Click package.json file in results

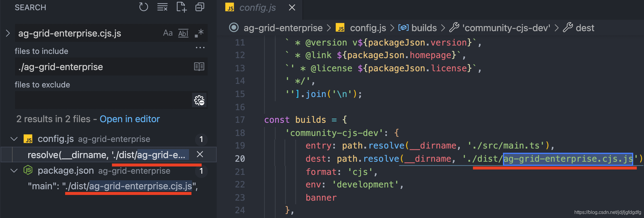66,171
